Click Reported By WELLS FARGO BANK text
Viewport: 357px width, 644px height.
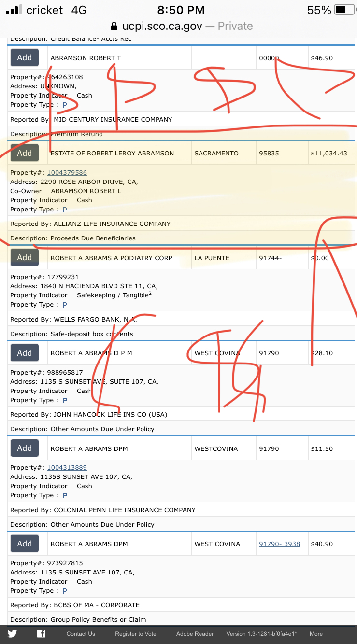click(73, 319)
